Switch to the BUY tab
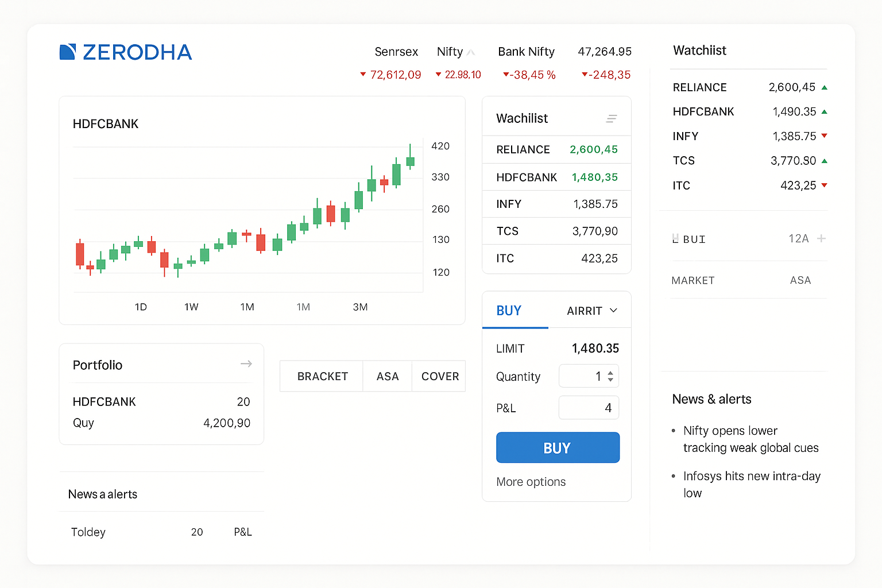 509,311
